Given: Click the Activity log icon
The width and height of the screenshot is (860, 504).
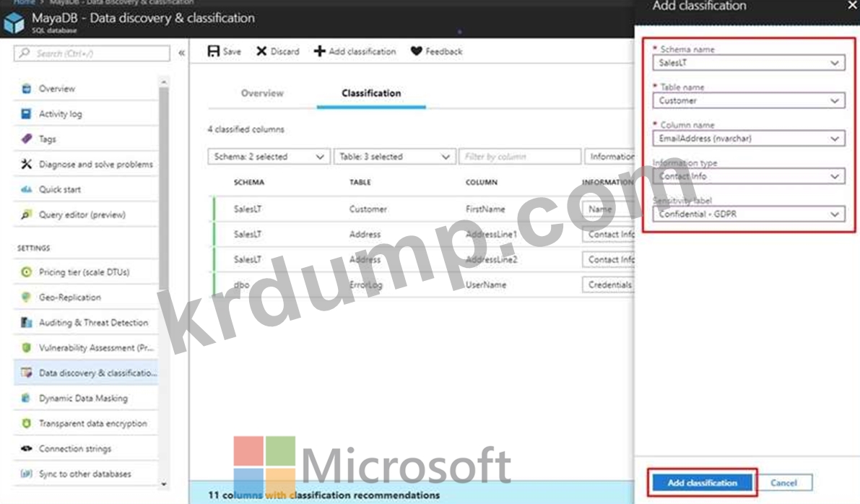Looking at the screenshot, I should pyautogui.click(x=26, y=113).
